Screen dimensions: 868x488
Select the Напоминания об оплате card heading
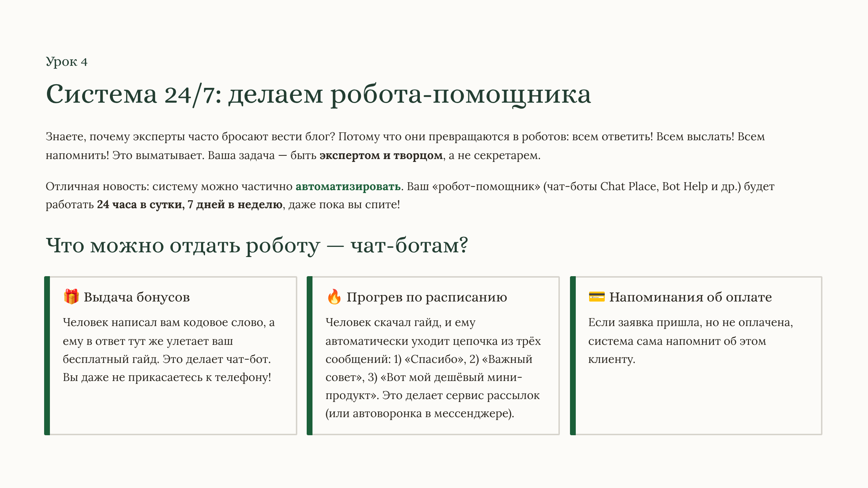click(x=690, y=297)
